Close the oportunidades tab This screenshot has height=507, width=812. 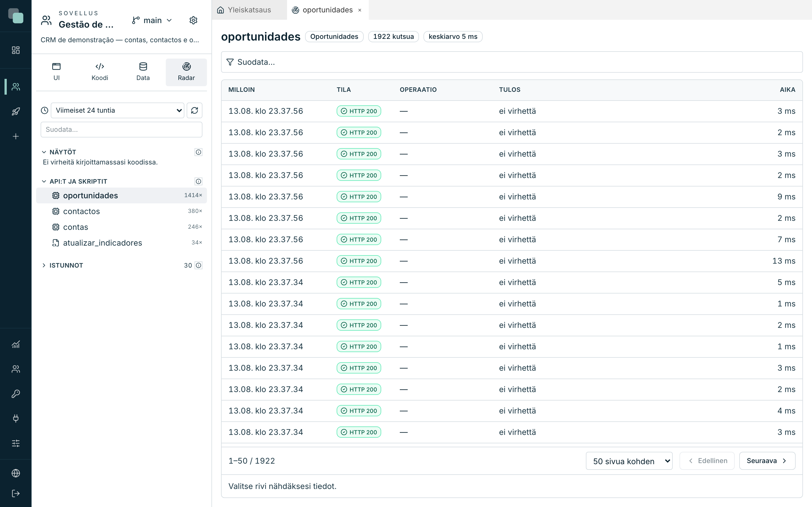360,10
